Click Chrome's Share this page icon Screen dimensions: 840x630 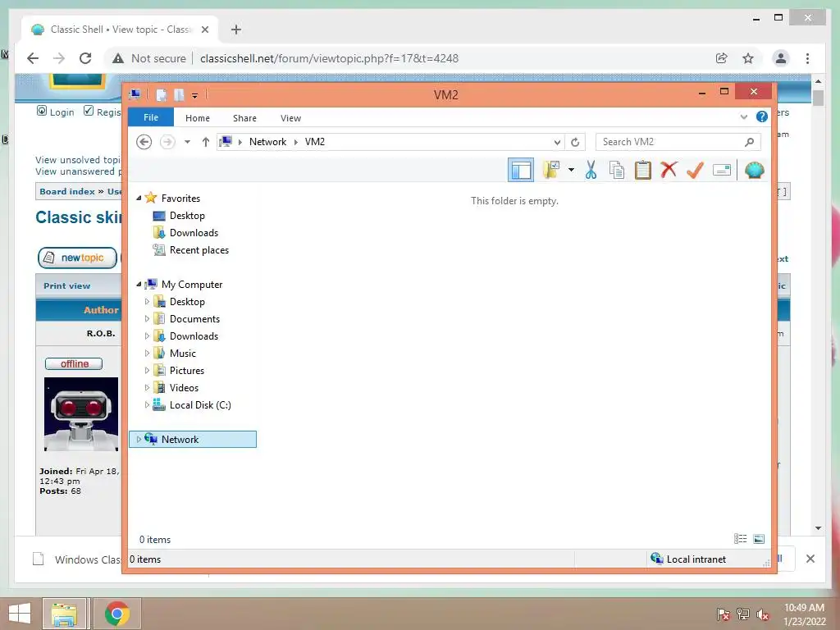point(722,58)
